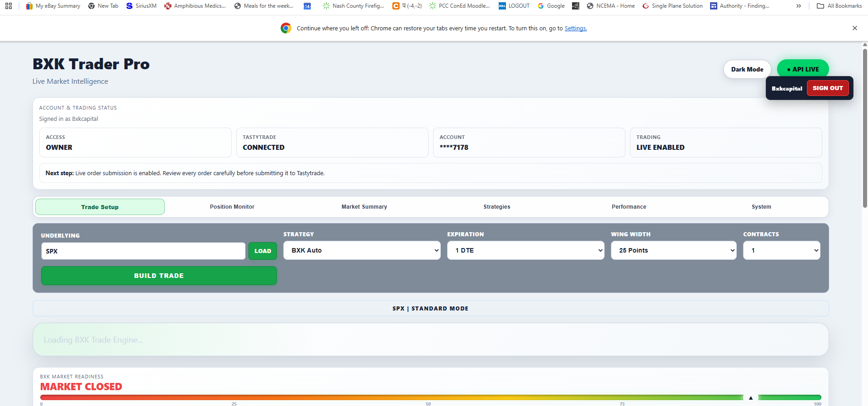This screenshot has height=406, width=868.
Task: Open the Google bookmark
Action: coord(551,6)
